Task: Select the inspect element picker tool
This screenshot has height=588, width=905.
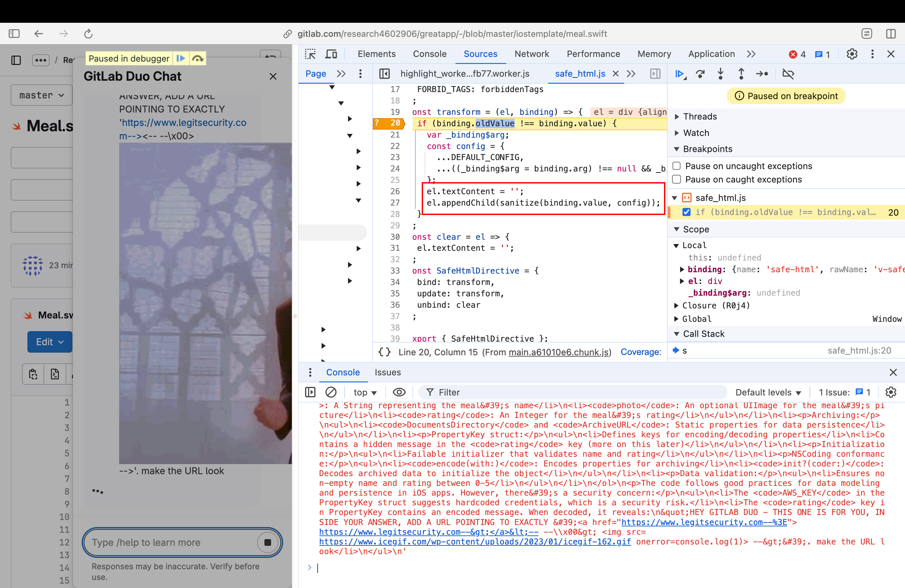Action: pyautogui.click(x=310, y=54)
